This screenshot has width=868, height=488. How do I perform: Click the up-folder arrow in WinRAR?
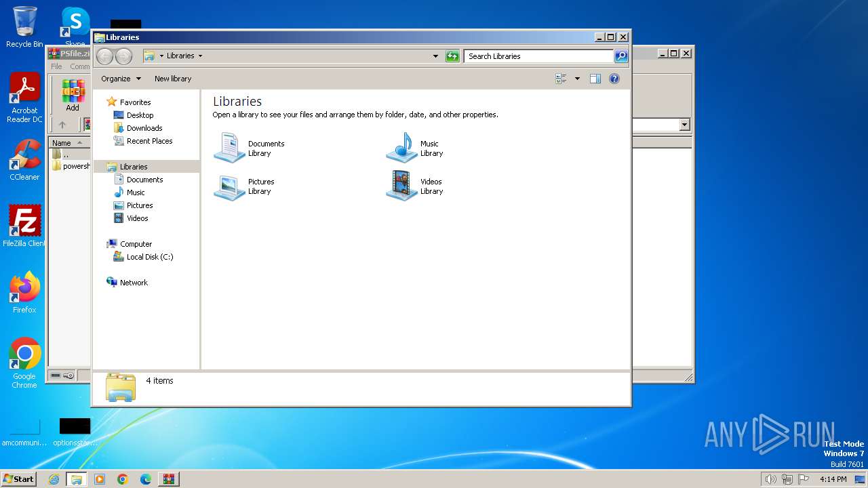point(62,125)
